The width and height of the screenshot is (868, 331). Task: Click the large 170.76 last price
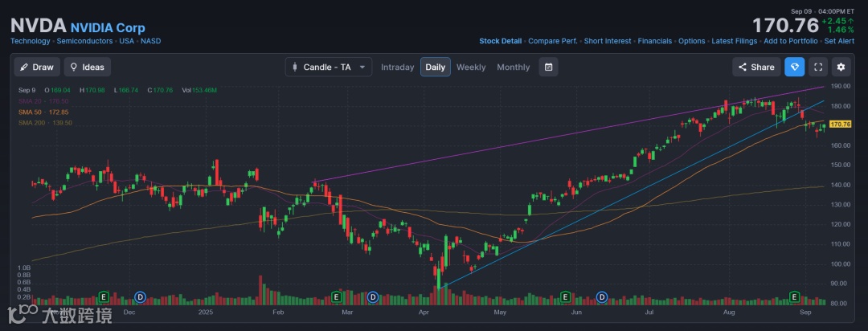tap(785, 26)
